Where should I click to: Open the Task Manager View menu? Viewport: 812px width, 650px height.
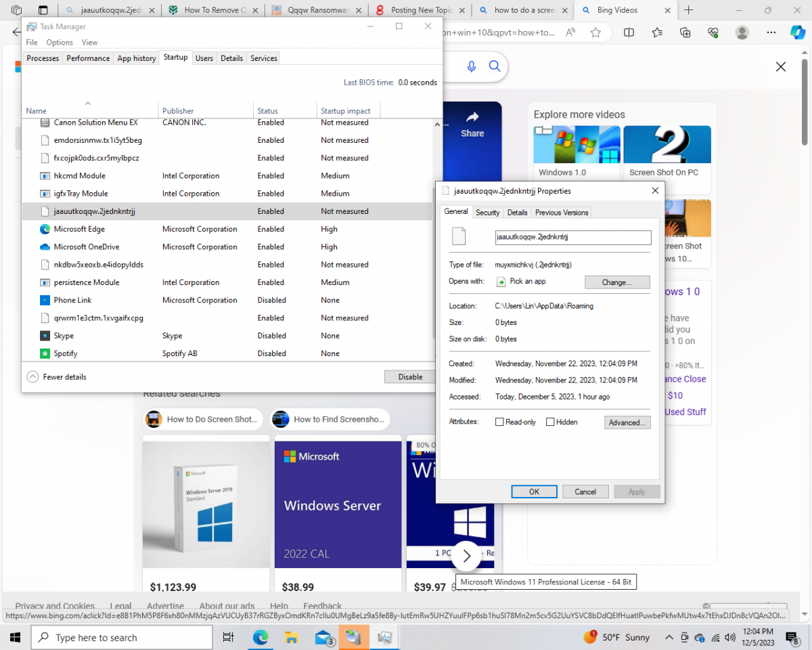click(89, 42)
